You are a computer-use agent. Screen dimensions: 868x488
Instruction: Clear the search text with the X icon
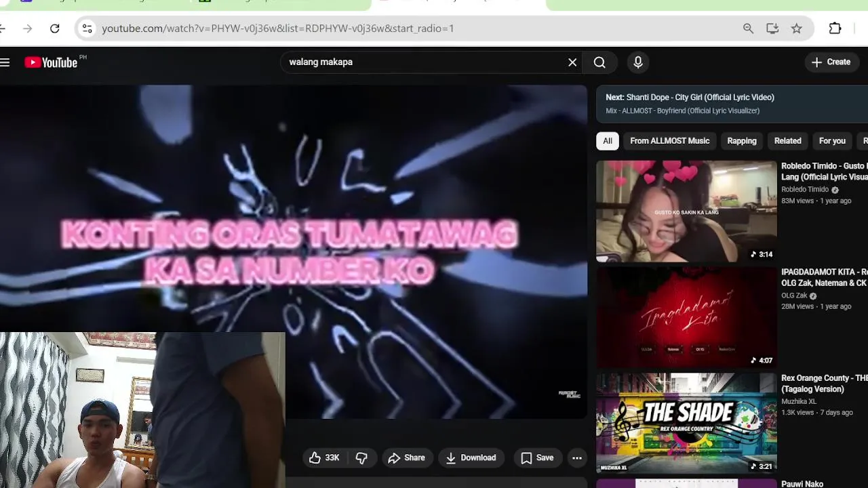coord(572,62)
